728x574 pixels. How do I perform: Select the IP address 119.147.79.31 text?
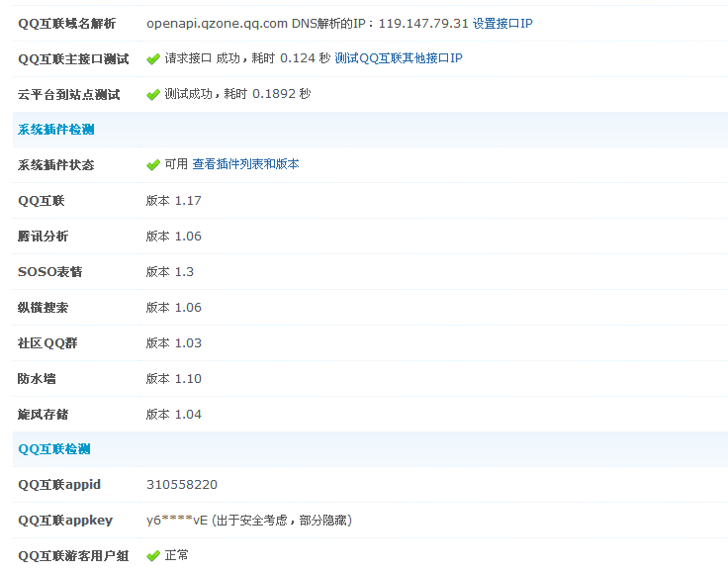tap(423, 23)
